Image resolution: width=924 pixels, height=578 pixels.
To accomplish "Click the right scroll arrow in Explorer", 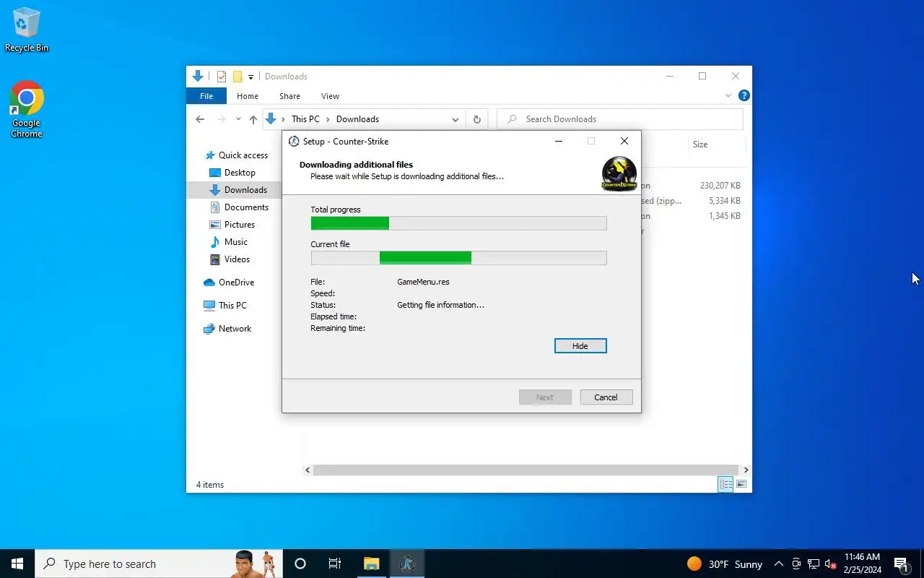I will (x=746, y=470).
